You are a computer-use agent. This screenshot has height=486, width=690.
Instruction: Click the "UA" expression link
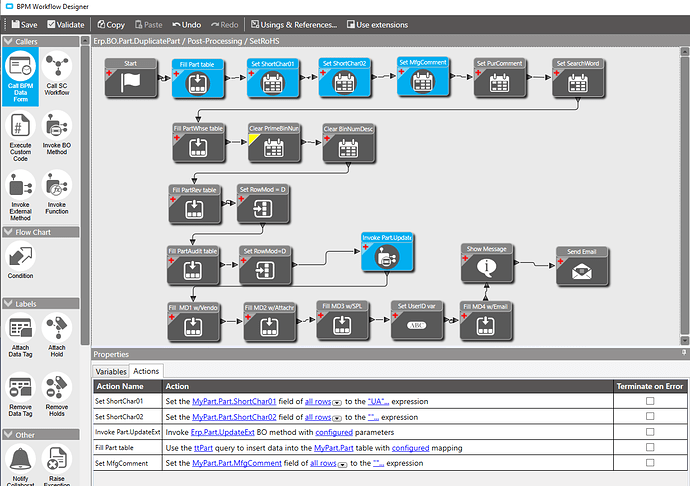(x=378, y=401)
